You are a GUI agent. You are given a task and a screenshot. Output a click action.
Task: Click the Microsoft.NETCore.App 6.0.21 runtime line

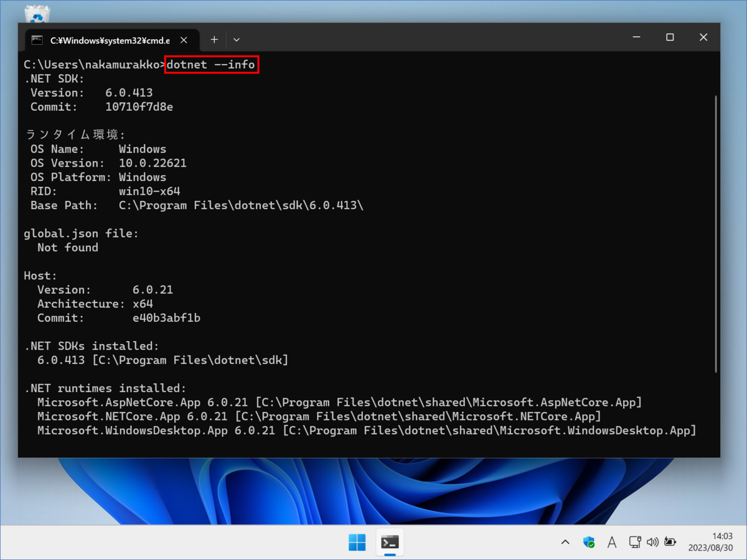319,416
